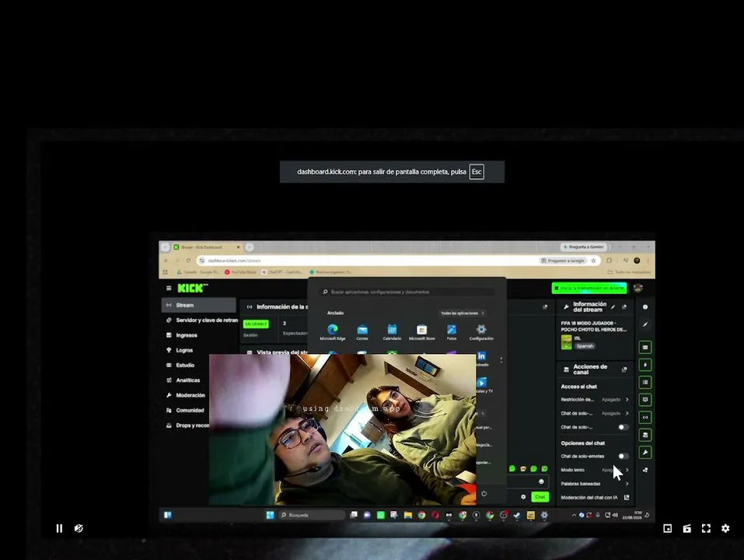Image resolution: width=744 pixels, height=560 pixels.
Task: Pop out the Acciones de canal panel
Action: 624,369
